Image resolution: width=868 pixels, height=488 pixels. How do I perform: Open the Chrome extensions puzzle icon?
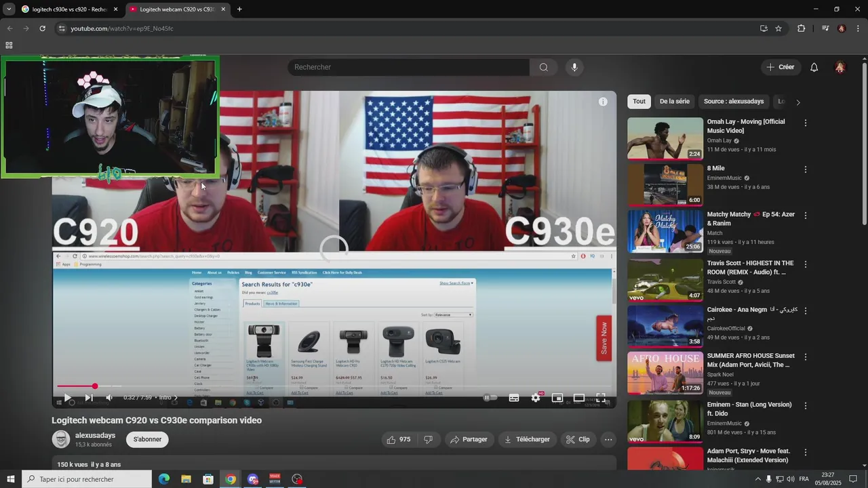[801, 28]
